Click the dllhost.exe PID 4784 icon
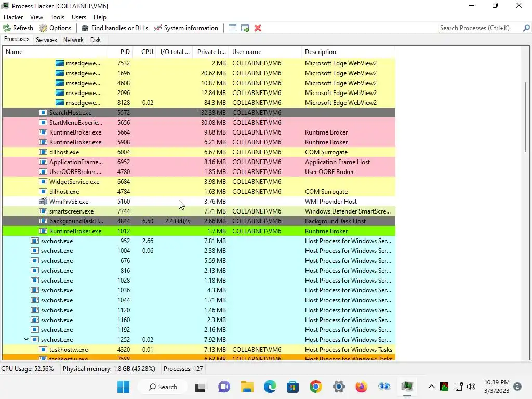Screen dimensions: 532x399 point(43,191)
